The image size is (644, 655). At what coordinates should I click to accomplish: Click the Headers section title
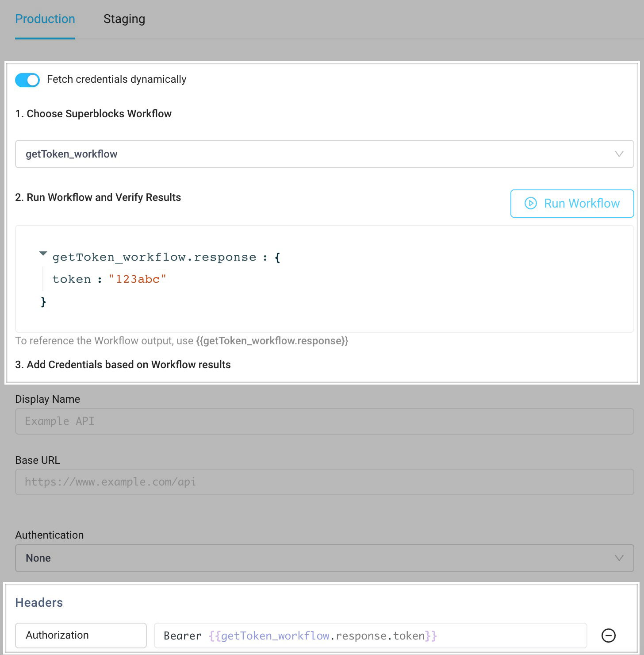pyautogui.click(x=38, y=602)
